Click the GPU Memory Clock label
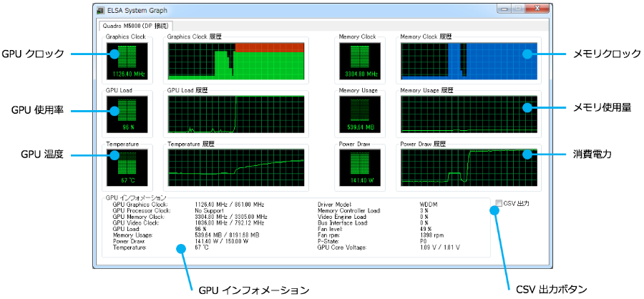Viewport: 644px width, 299px height. coord(139,217)
